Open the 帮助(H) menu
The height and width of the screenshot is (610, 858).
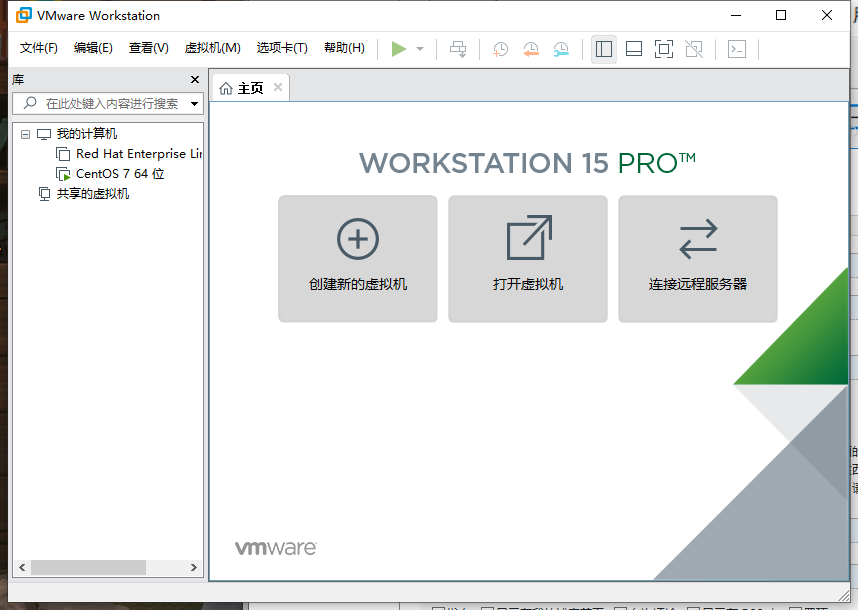(344, 48)
